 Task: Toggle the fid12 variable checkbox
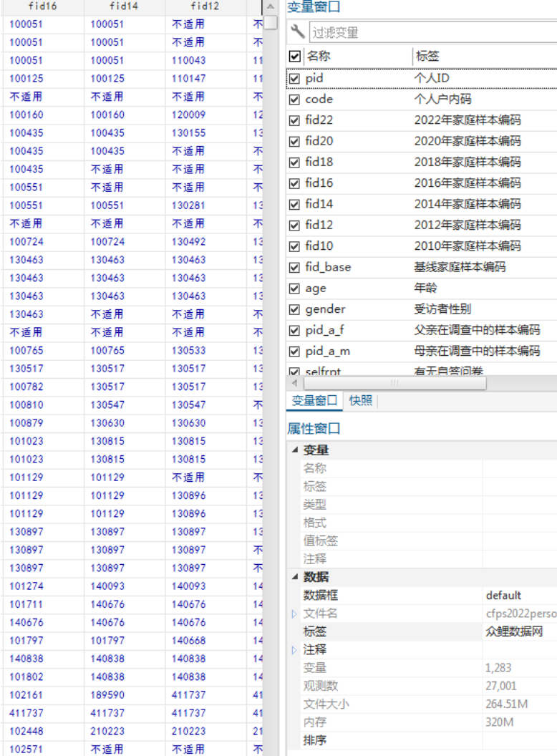[x=294, y=226]
